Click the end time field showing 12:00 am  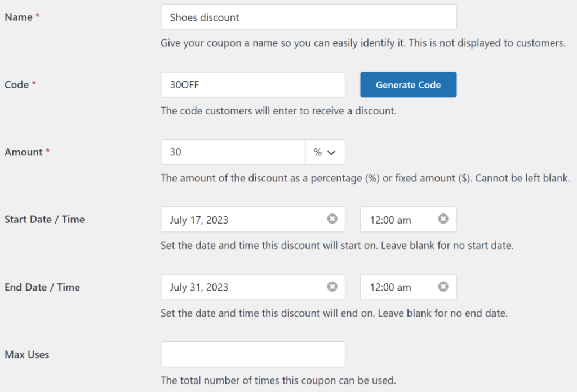(394, 287)
